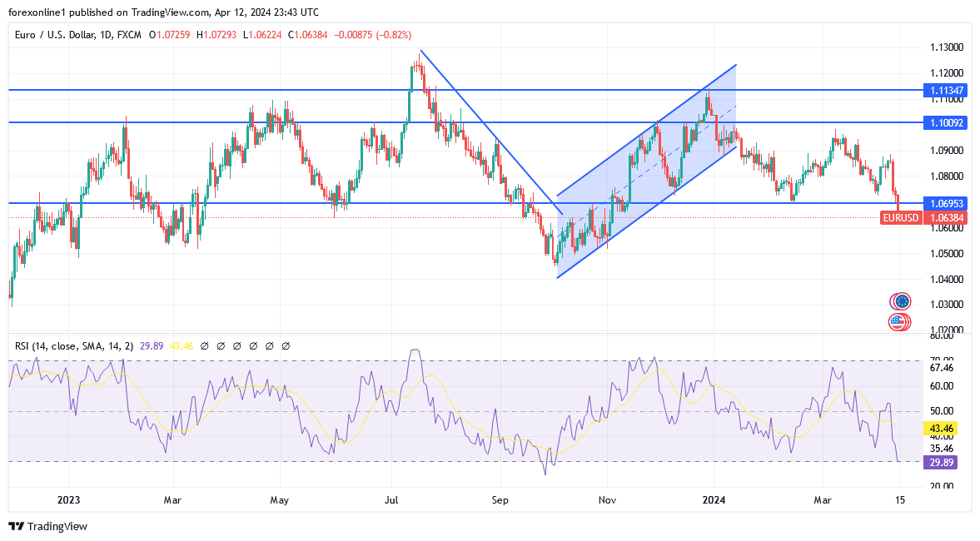This screenshot has width=980, height=541.
Task: Click the purple 29.89 tag on RSI axis
Action: [940, 463]
